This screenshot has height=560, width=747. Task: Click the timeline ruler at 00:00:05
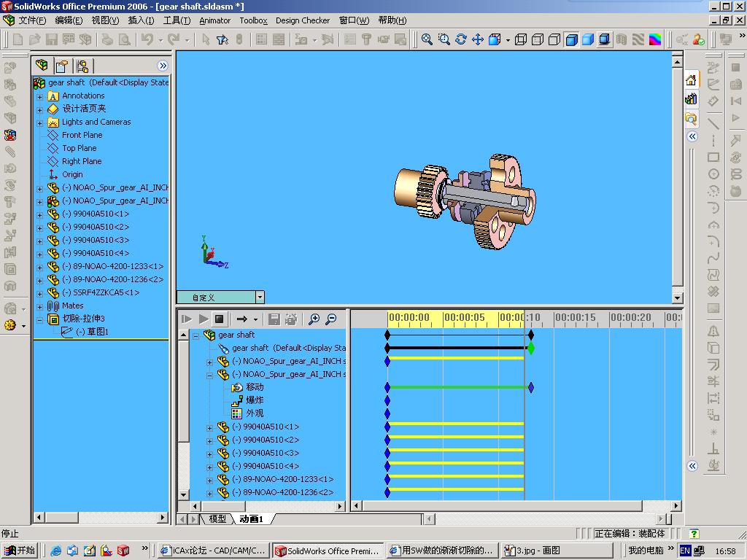click(x=465, y=318)
